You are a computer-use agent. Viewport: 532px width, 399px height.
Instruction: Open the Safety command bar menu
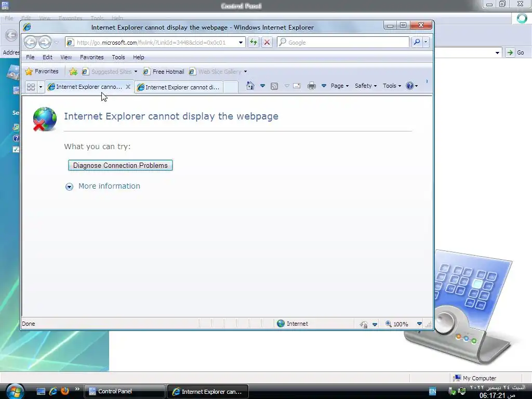tap(366, 86)
